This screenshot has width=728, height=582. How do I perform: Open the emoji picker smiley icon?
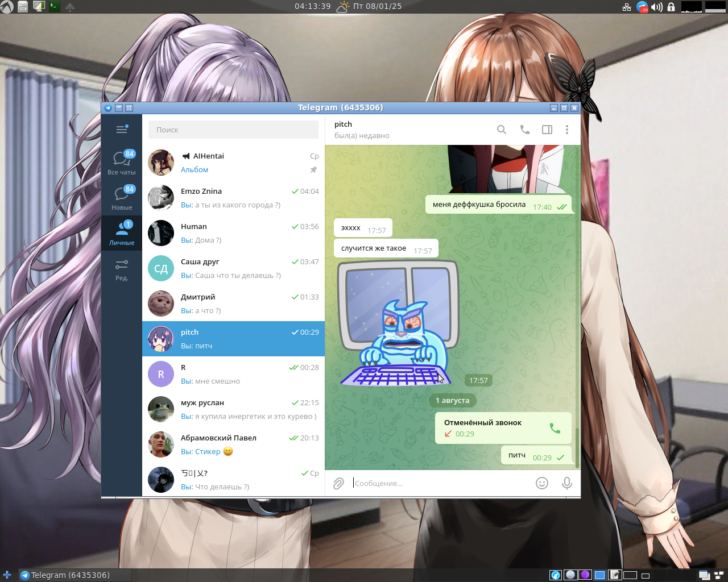pos(542,483)
